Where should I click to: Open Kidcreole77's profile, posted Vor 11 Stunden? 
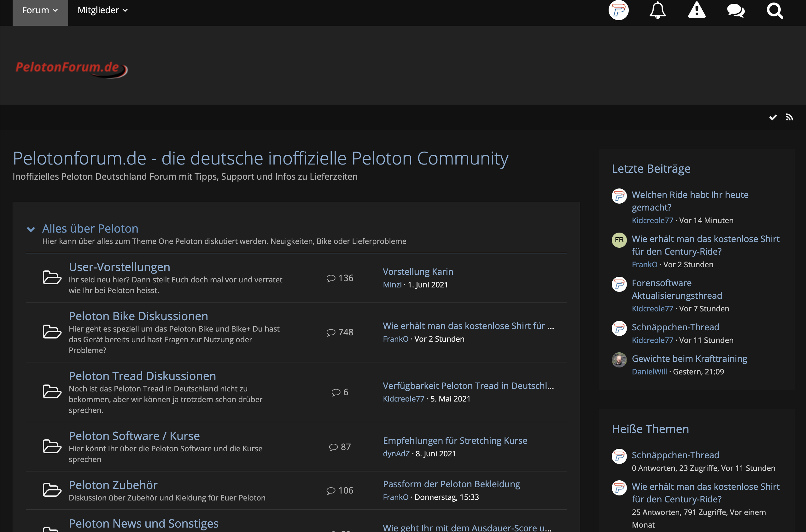pyautogui.click(x=652, y=340)
